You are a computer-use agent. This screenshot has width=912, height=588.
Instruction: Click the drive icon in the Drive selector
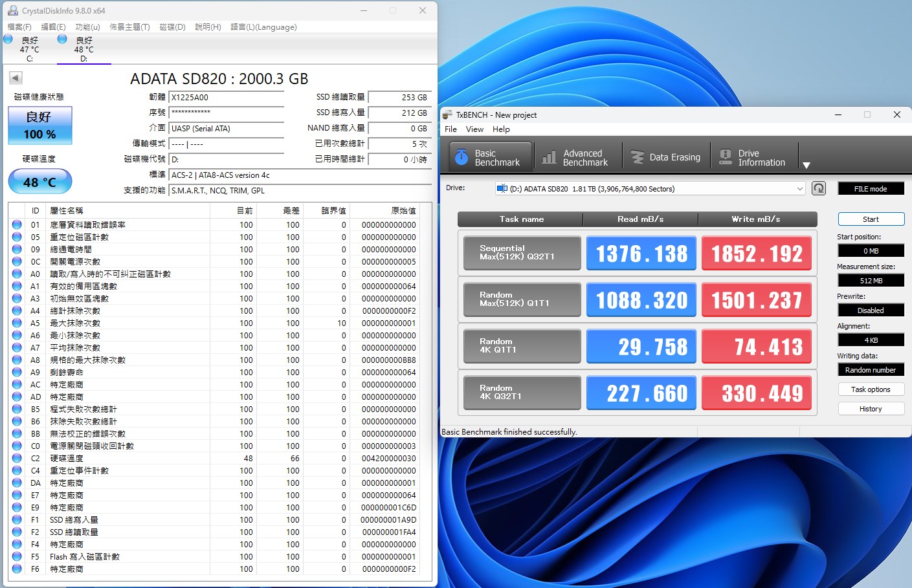(x=502, y=189)
